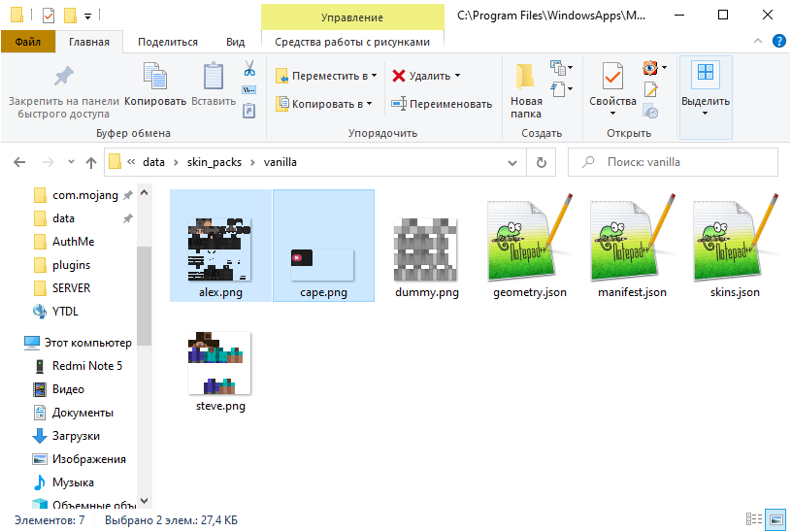Open Средства работы с рисунками tab

tap(352, 42)
